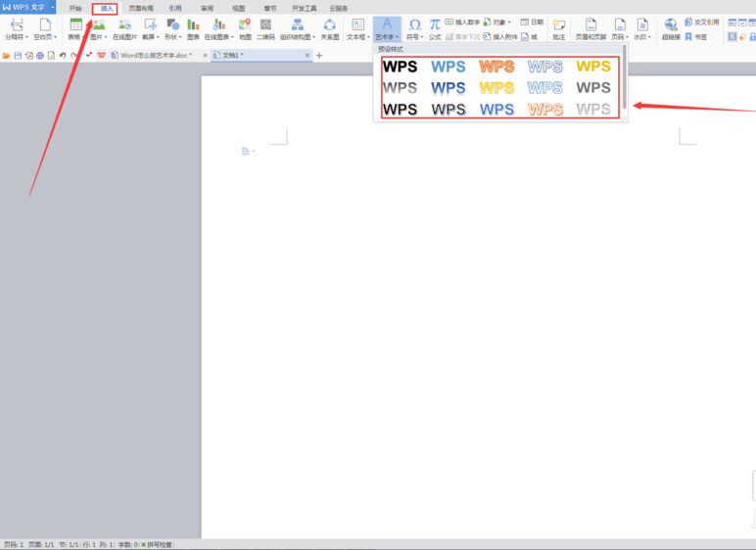Click the WordArt gallery vertical scrollbar
Viewport: 756px width, 550px height.
[x=625, y=77]
